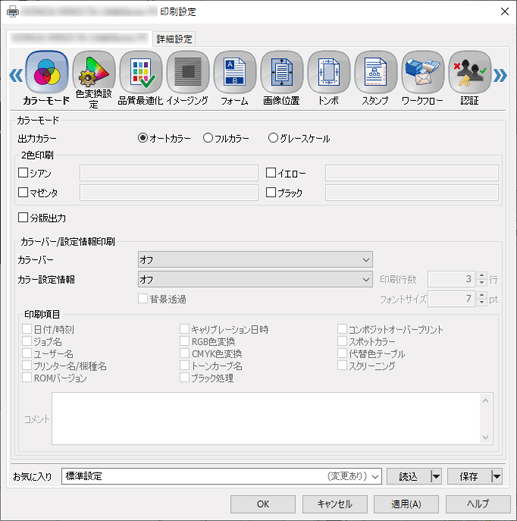Expand the 保存 button dropdown arrow
This screenshot has width=517, height=521.
click(497, 476)
